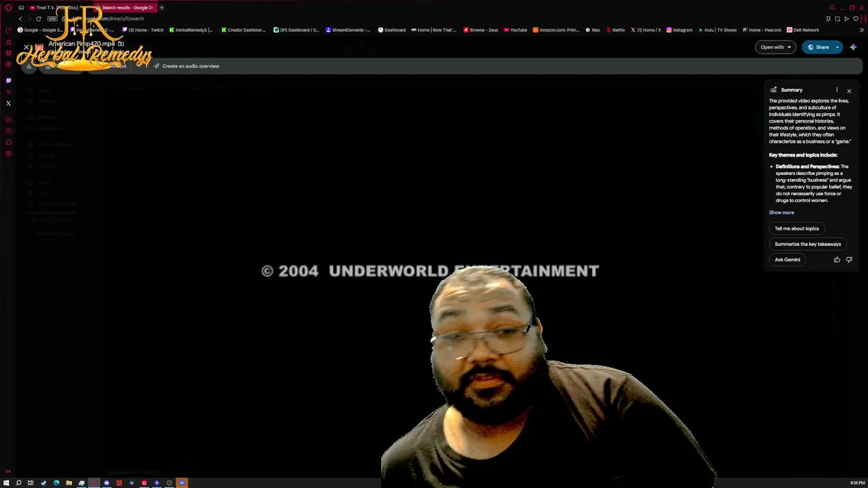This screenshot has width=868, height=488.
Task: Open Windows Start menu
Action: pyautogui.click(x=6, y=483)
